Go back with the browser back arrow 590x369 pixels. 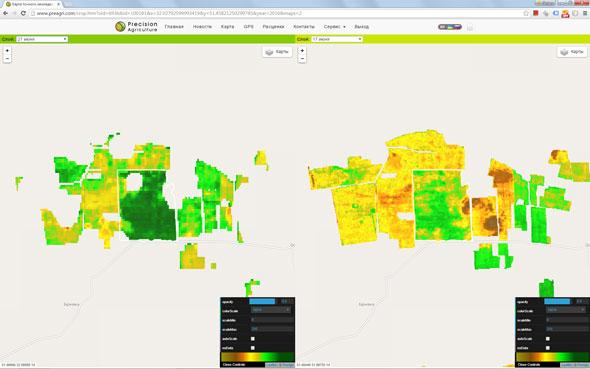pos(5,13)
